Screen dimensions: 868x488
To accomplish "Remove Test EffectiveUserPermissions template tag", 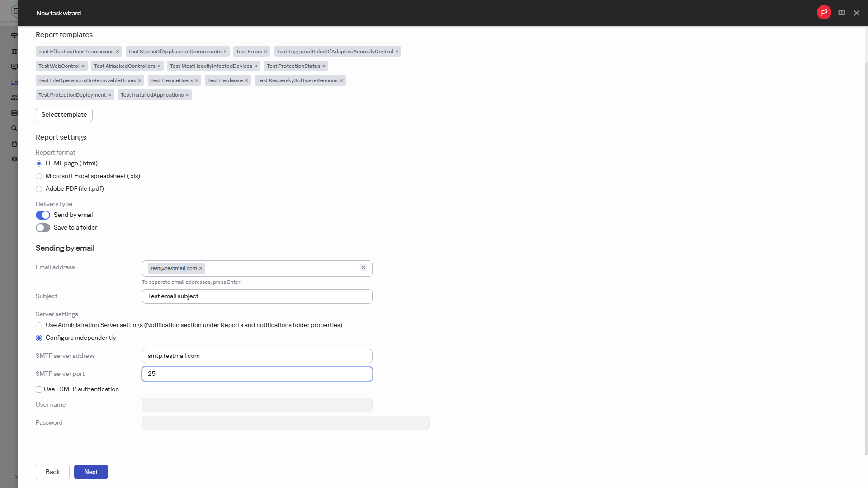I will [x=118, y=52].
